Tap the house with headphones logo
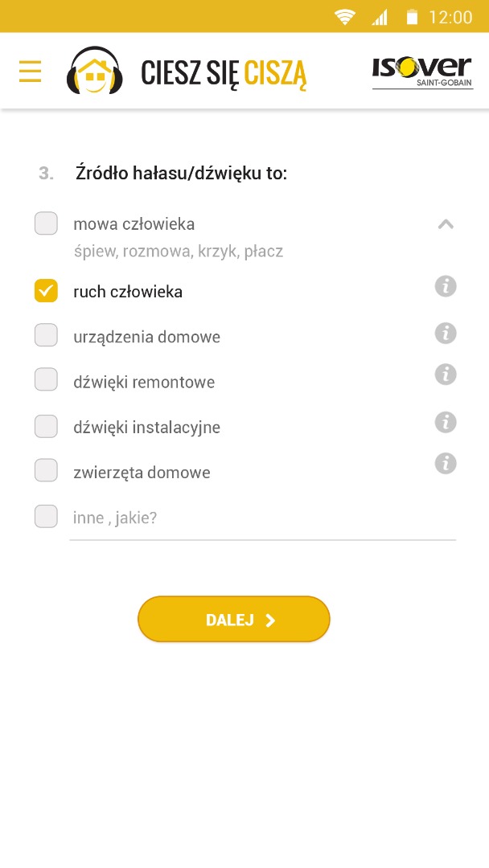Image resolution: width=489 pixels, height=868 pixels. tap(96, 71)
